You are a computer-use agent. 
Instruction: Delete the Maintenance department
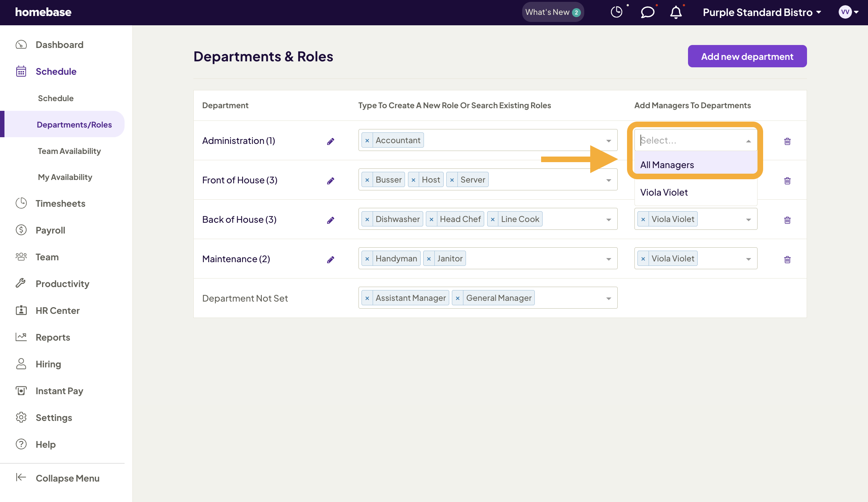pyautogui.click(x=787, y=260)
